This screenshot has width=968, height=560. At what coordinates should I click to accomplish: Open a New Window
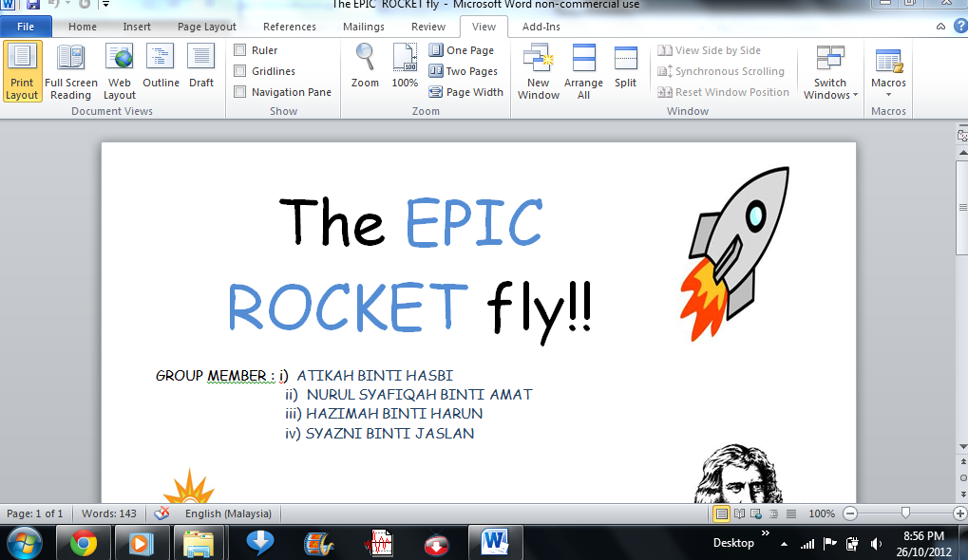[539, 71]
